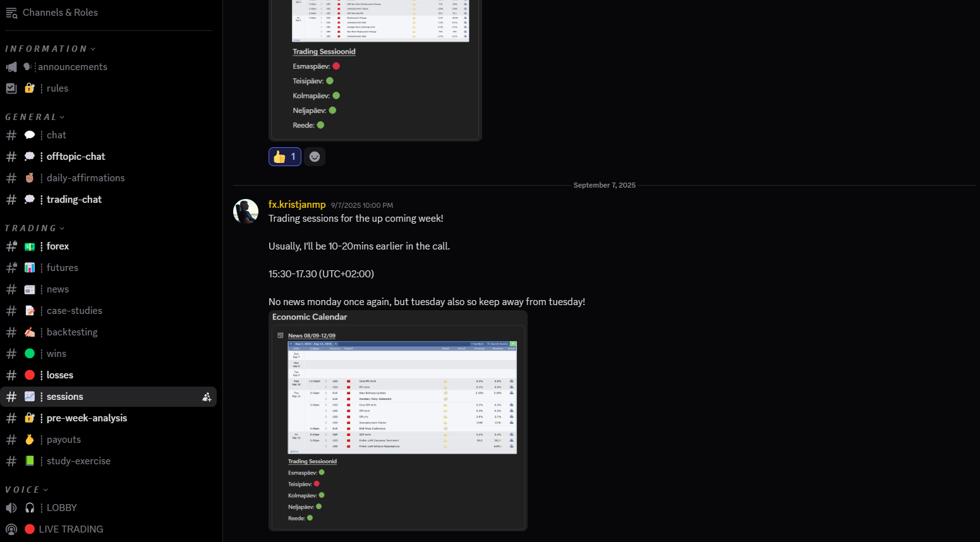Click the rules checklist channel icon

tap(11, 88)
